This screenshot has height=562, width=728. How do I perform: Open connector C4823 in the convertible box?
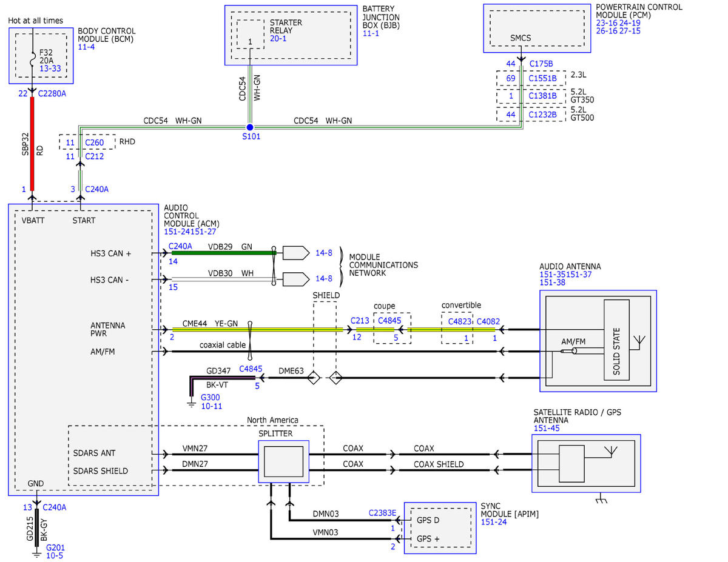coord(459,323)
